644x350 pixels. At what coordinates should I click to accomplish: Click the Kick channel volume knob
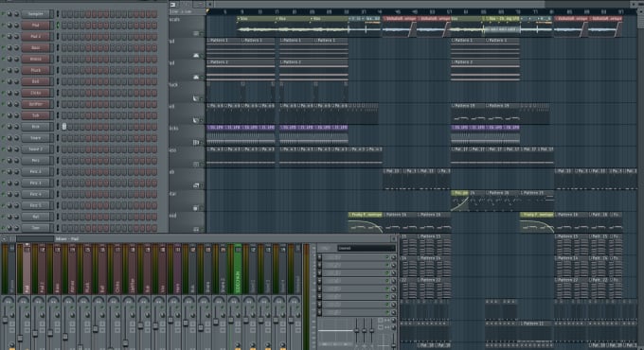pyautogui.click(x=16, y=127)
